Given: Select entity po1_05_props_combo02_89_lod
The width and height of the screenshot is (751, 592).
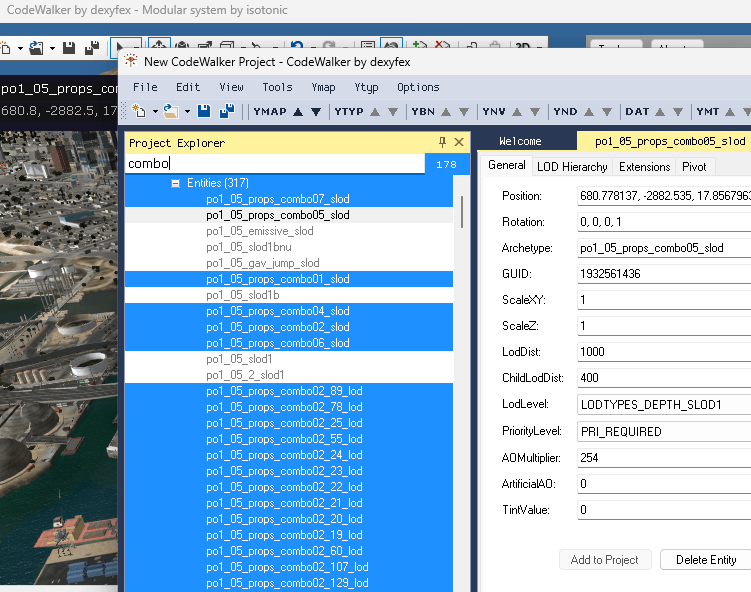Looking at the screenshot, I should (x=284, y=391).
